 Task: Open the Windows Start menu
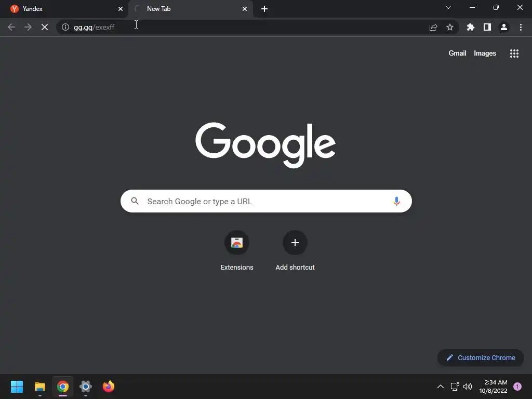pyautogui.click(x=17, y=387)
